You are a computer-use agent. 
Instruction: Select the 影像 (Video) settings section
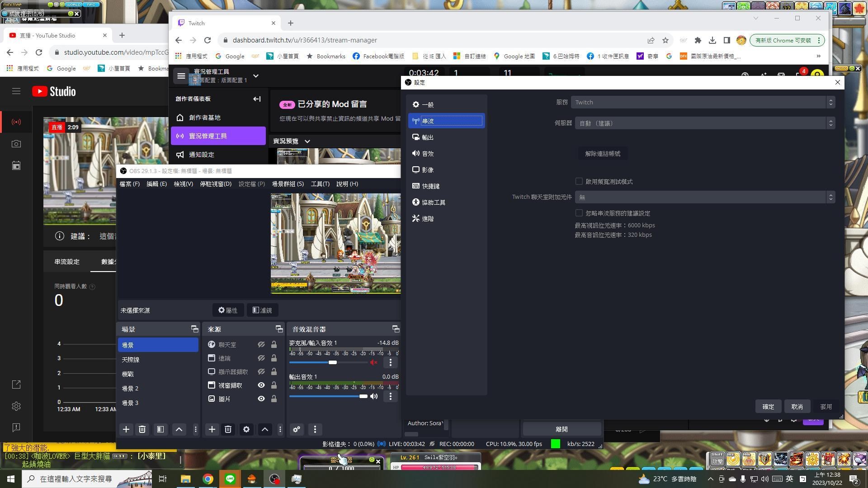(x=428, y=169)
